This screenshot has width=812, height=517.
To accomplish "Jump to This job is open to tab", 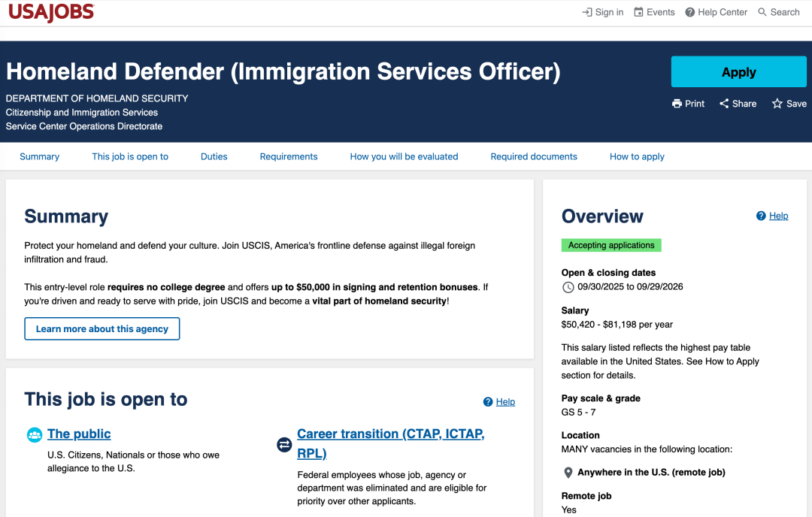I will [130, 156].
